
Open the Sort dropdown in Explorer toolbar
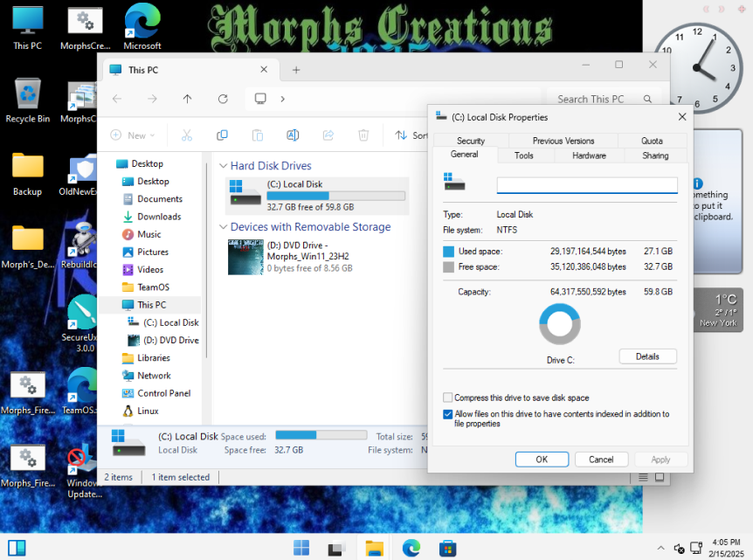tap(411, 135)
